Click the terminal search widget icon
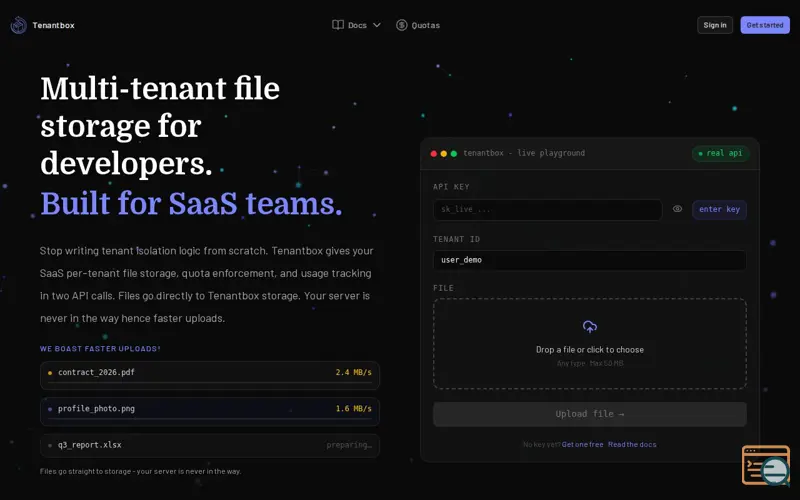This screenshot has width=800, height=500. (x=766, y=465)
